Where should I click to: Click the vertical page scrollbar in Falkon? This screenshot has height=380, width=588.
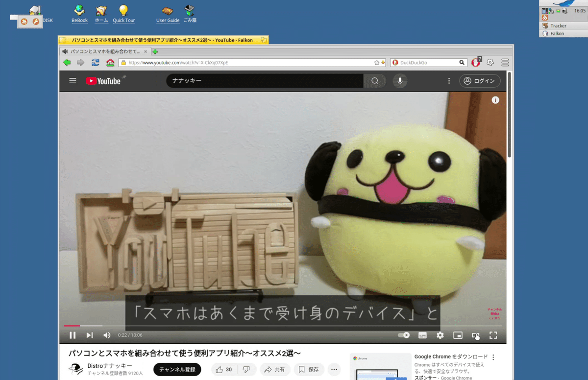pos(510,114)
